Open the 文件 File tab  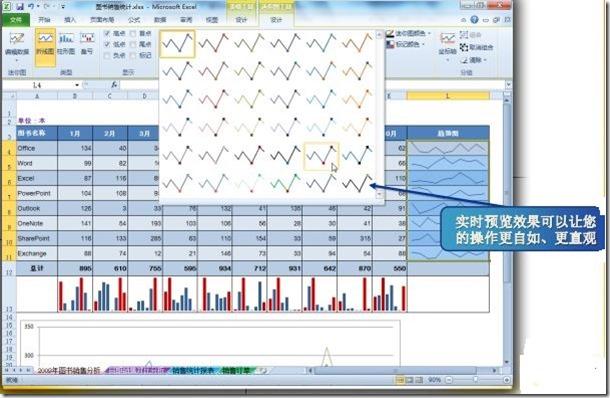tap(16, 19)
